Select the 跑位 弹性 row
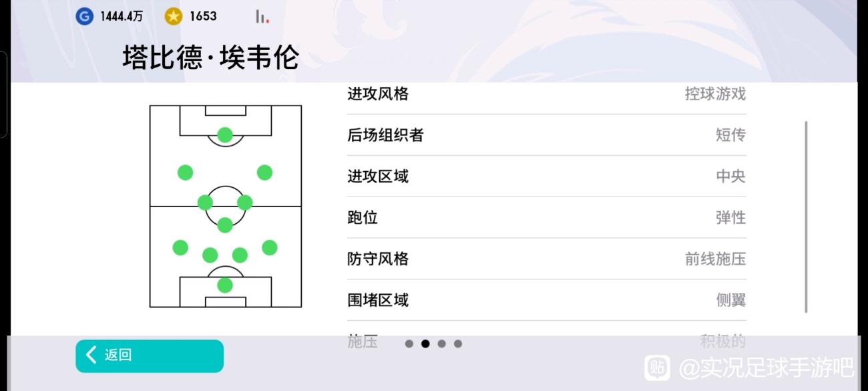 (547, 217)
